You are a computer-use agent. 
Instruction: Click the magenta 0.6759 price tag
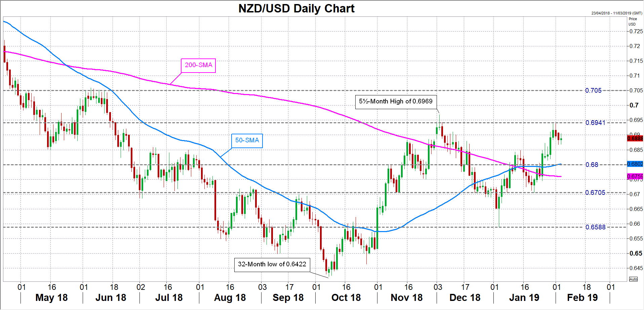click(x=635, y=176)
